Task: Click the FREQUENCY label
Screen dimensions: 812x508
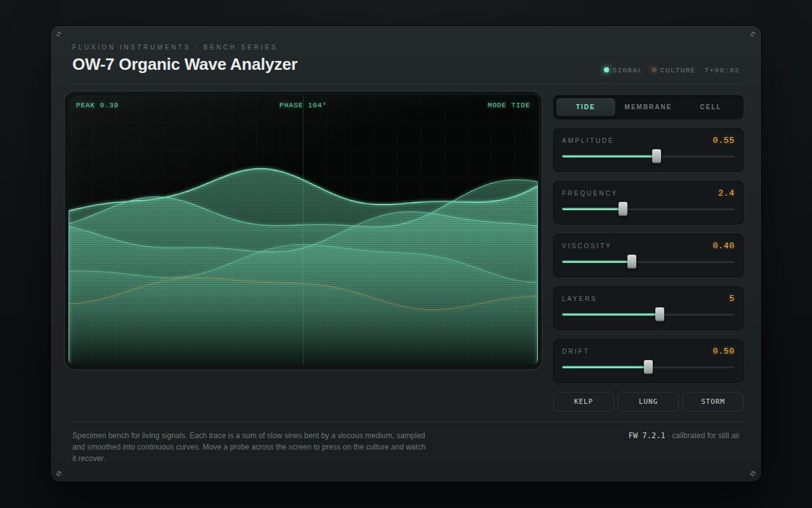Action: click(589, 193)
